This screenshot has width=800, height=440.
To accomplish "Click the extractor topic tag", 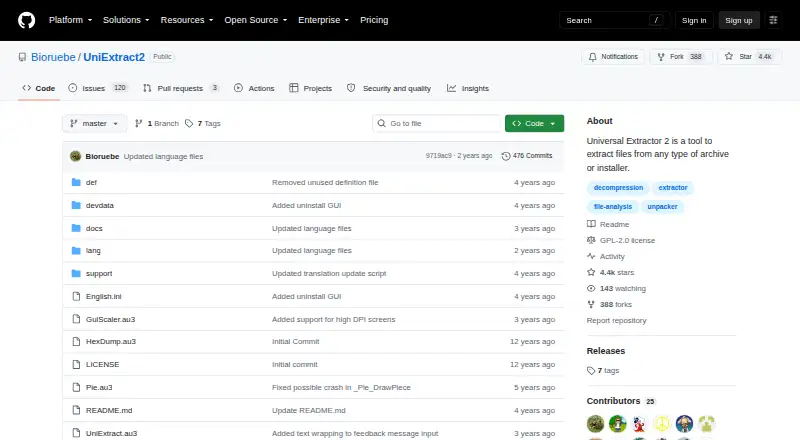I will pyautogui.click(x=673, y=188).
